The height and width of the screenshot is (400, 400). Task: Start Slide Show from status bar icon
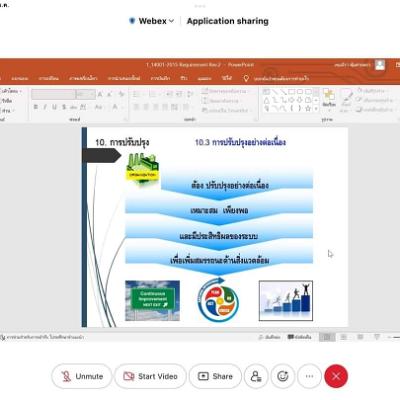377,337
